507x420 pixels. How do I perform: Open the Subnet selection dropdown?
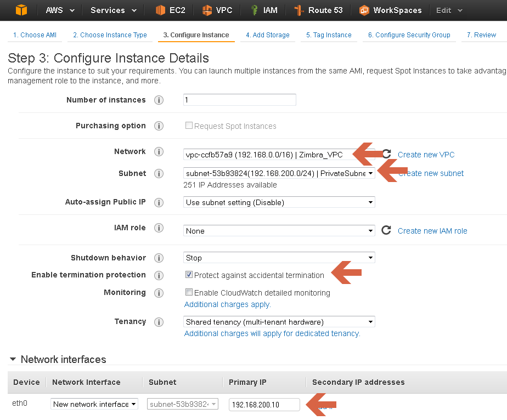279,173
